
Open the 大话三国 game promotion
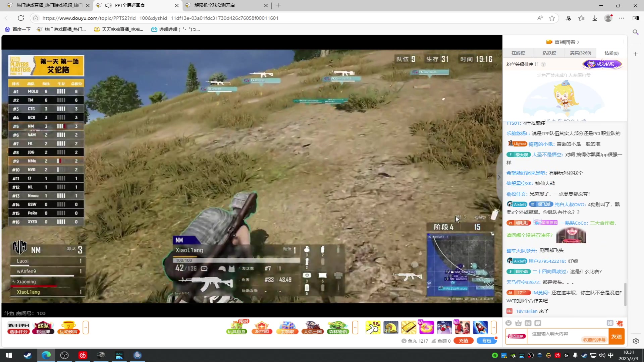pyautogui.click(x=313, y=327)
